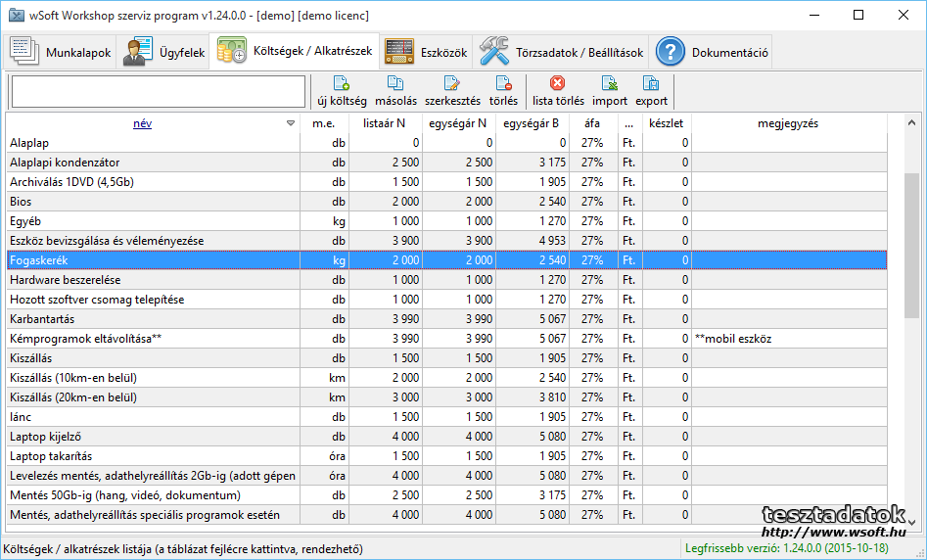This screenshot has height=560, width=927.
Task: Sort by the név column header
Action: [143, 123]
